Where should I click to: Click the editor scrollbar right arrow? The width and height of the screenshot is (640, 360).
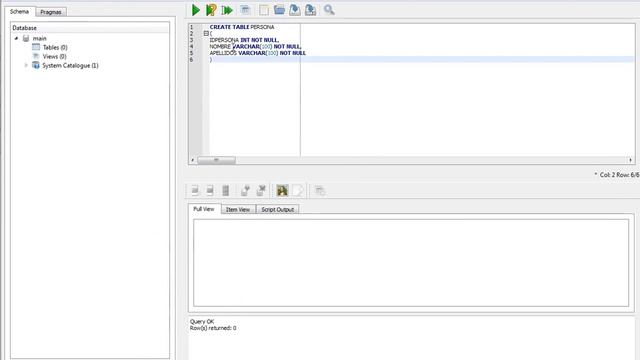tap(631, 160)
